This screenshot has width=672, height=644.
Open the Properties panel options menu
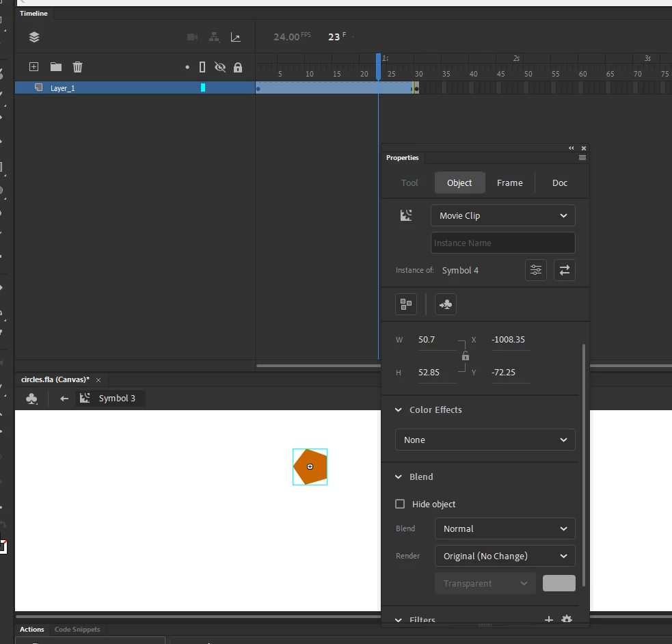click(x=582, y=158)
